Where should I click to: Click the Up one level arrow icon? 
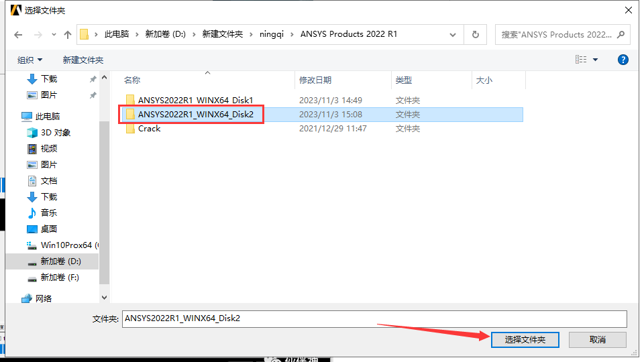68,34
